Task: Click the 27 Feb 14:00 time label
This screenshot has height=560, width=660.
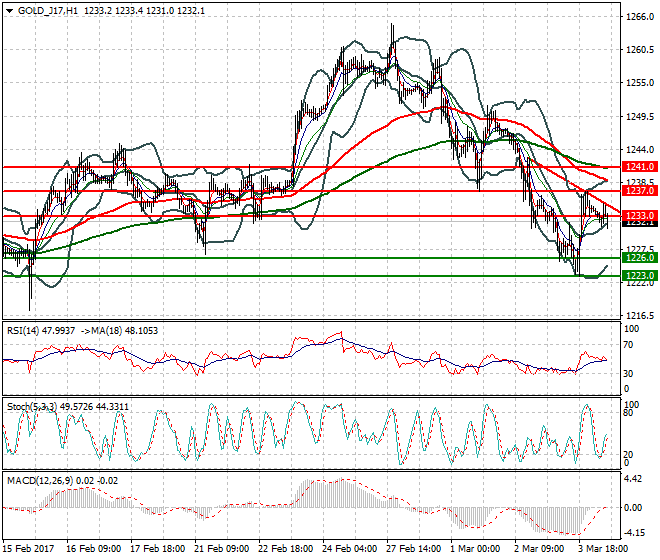Action: click(413, 549)
